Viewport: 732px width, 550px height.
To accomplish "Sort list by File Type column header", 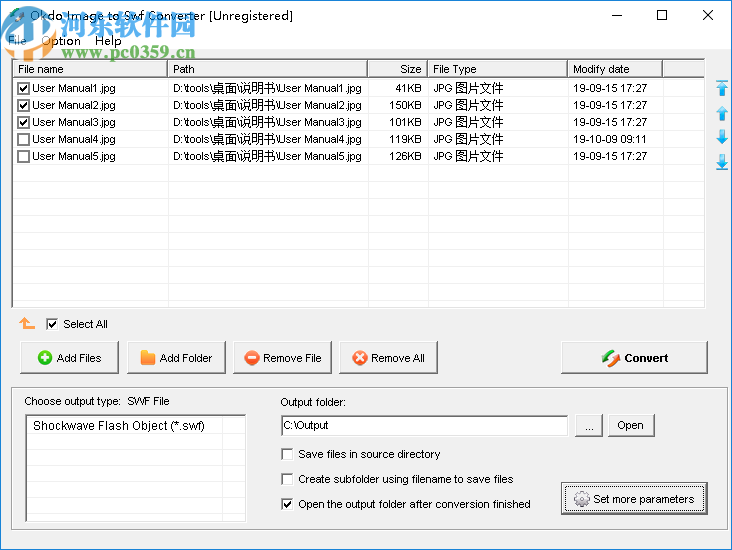I will tap(498, 69).
